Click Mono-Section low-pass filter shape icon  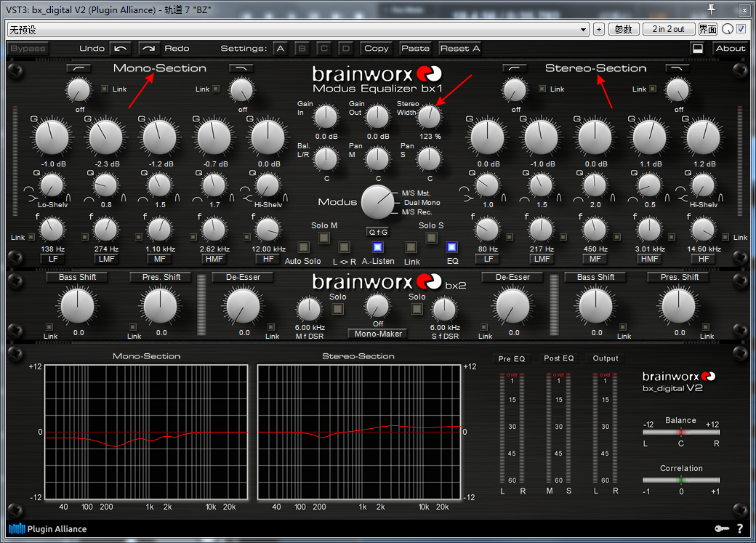(x=241, y=68)
